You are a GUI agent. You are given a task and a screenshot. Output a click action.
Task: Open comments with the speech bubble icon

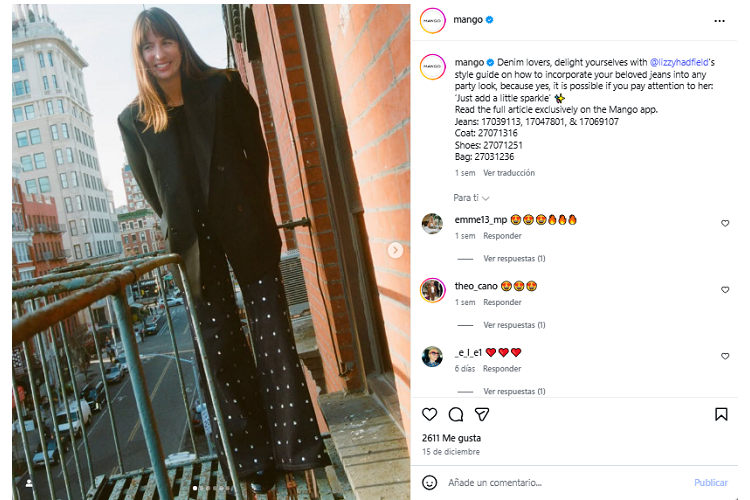pos(456,414)
